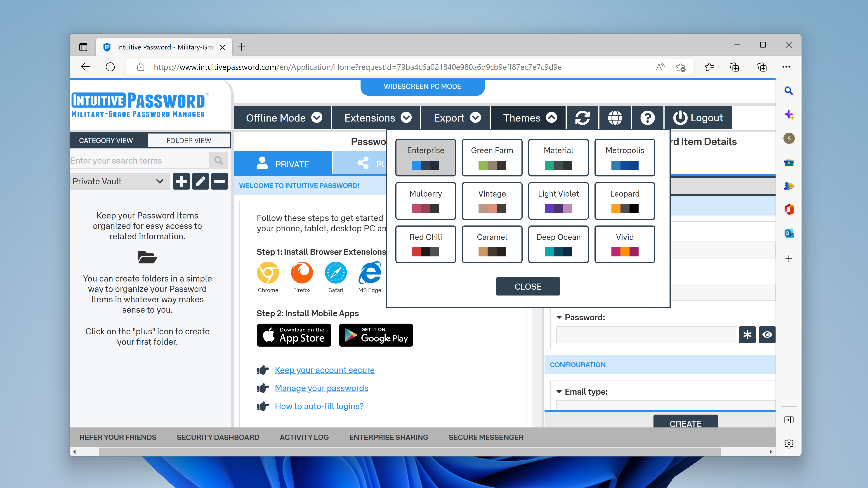The height and width of the screenshot is (488, 868).
Task: Open the Keep your account secure link
Action: click(325, 370)
